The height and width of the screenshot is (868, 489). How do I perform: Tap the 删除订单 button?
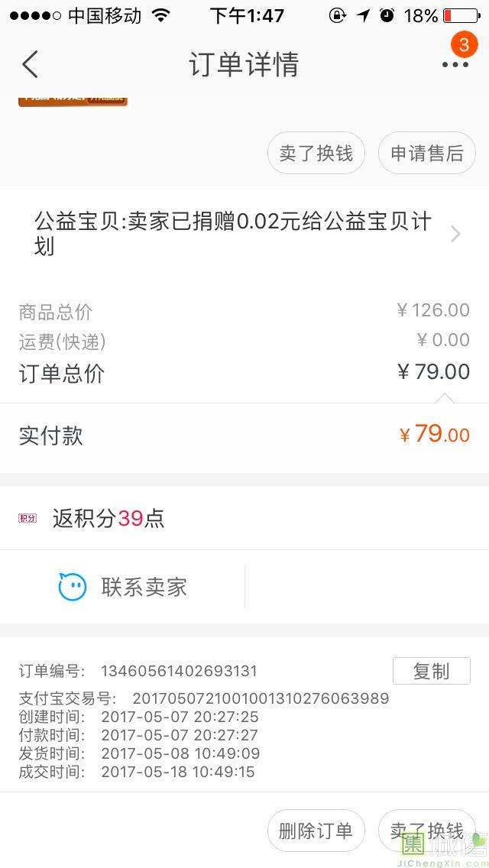(316, 831)
